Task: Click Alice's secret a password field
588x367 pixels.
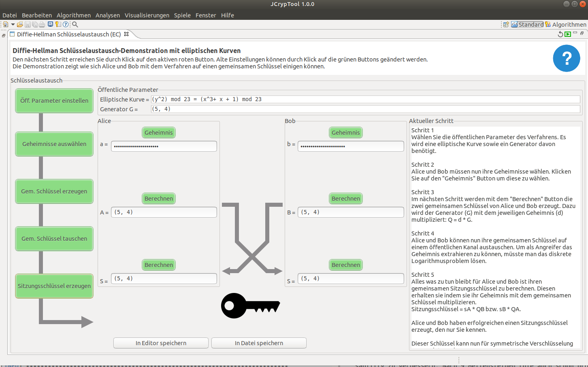Action: (x=164, y=146)
